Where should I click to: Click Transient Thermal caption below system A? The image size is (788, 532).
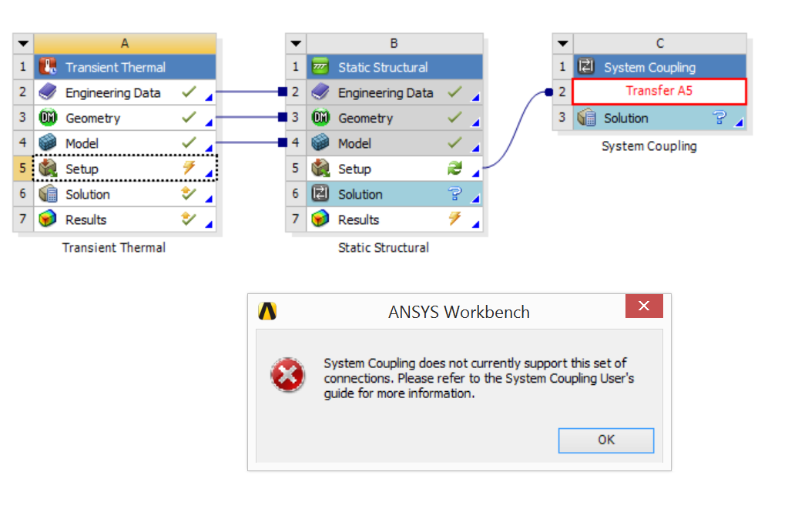tap(114, 248)
